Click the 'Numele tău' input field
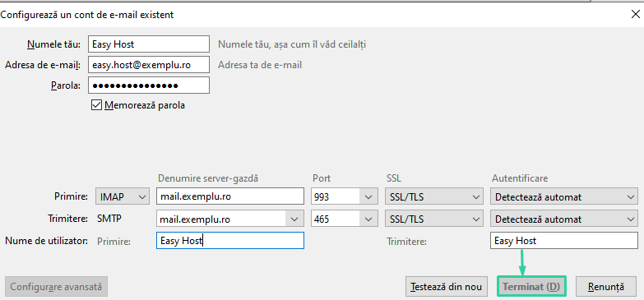Screen dimensions: 644x300 [x=149, y=44]
